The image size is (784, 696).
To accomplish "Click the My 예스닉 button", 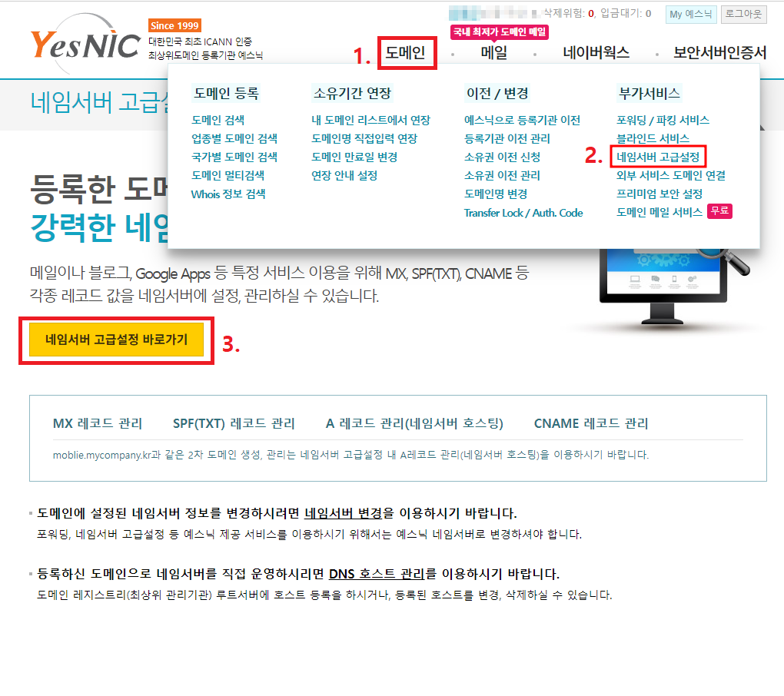I will click(x=690, y=15).
